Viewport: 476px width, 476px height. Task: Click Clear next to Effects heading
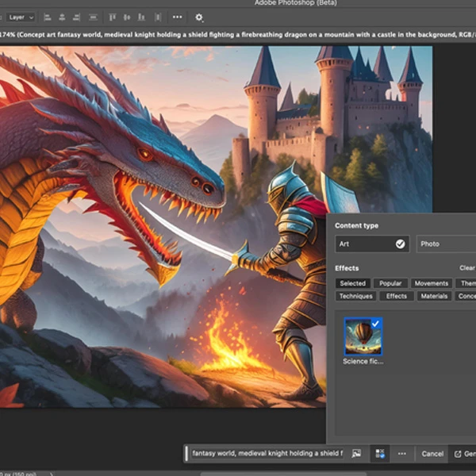click(x=466, y=268)
